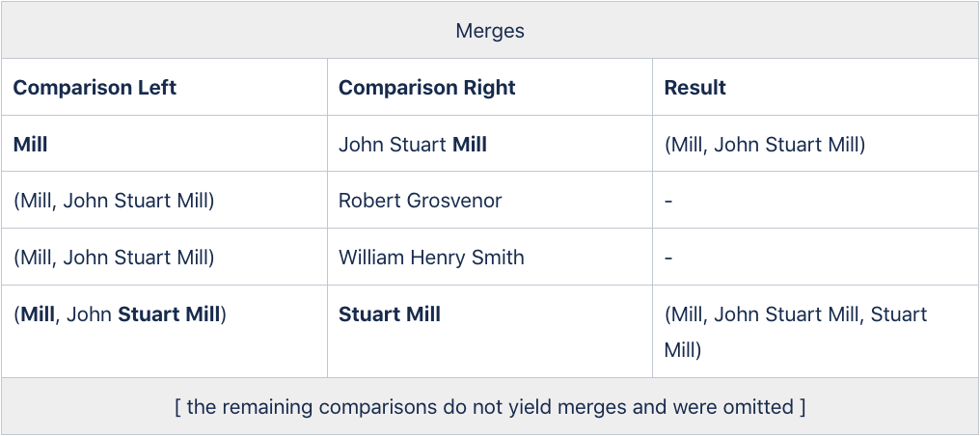Select the Comparison Right column header
Image resolution: width=980 pixels, height=436 pixels.
pyautogui.click(x=426, y=88)
